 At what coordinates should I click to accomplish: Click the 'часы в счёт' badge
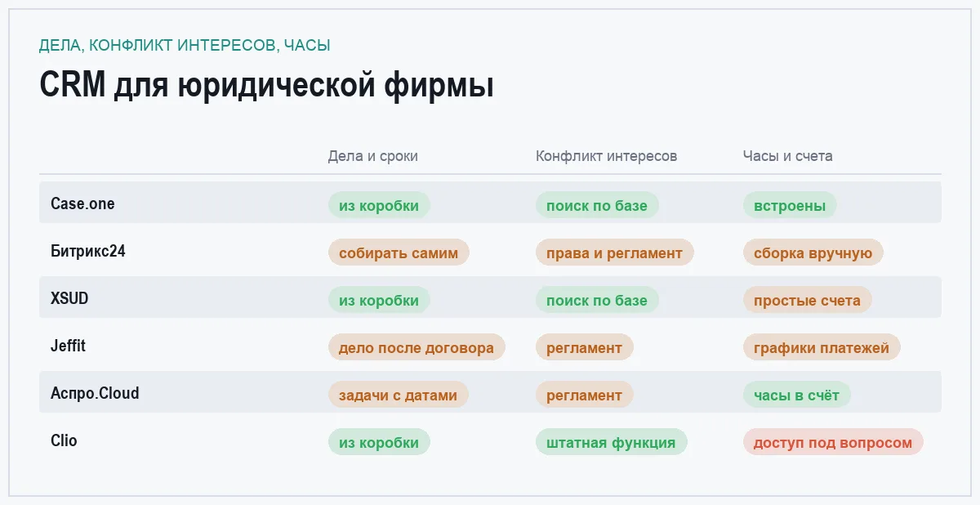[x=797, y=395]
